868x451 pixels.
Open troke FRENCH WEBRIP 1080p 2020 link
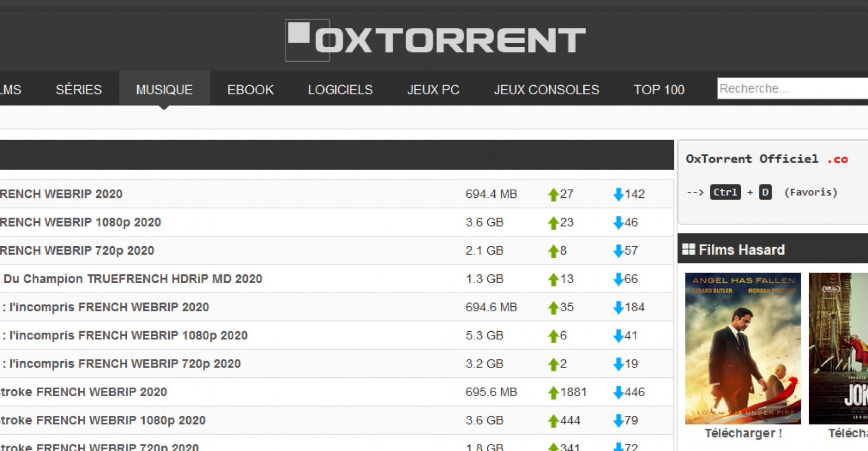103,420
